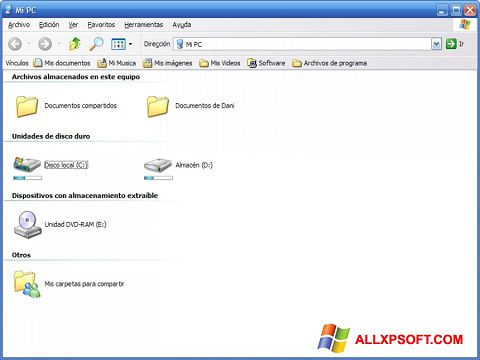Screen dimensions: 480x360
Task: Click the Mi PC title bar icon
Action: click(9, 10)
